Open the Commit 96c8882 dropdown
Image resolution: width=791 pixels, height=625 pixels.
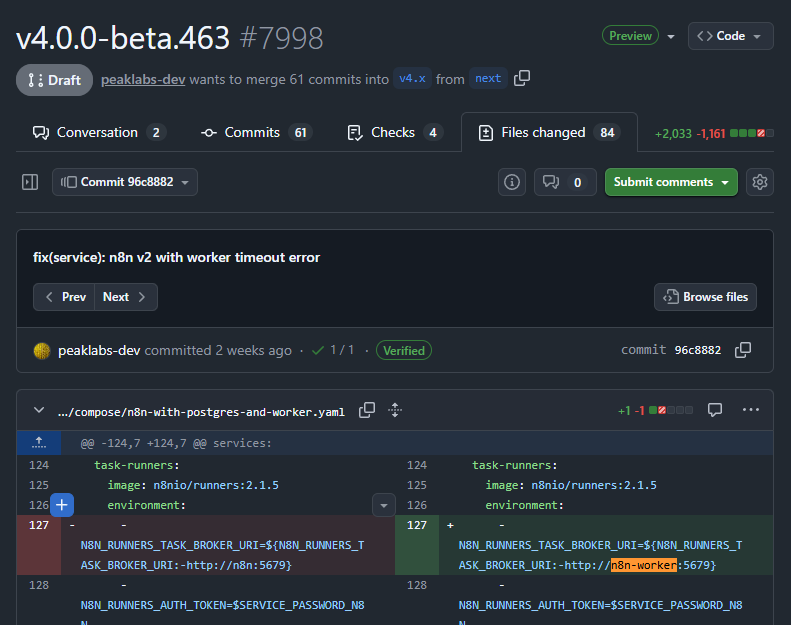coord(125,182)
